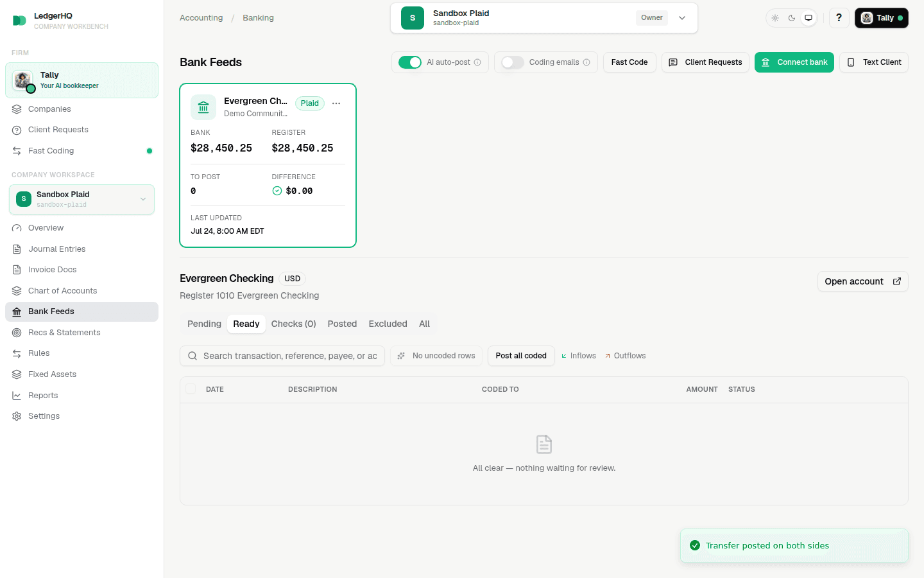Tick the select-all checkbox in table header

[191, 389]
